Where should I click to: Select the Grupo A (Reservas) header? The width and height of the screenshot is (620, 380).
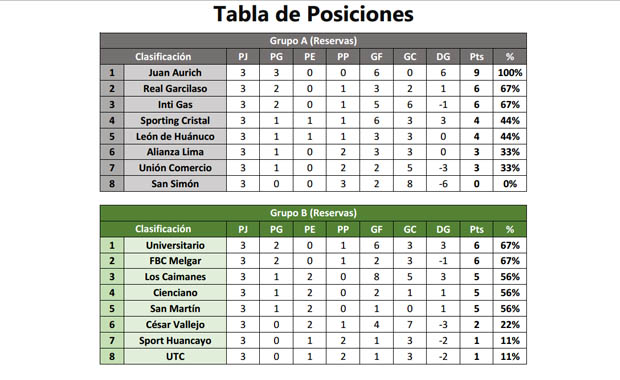click(313, 41)
